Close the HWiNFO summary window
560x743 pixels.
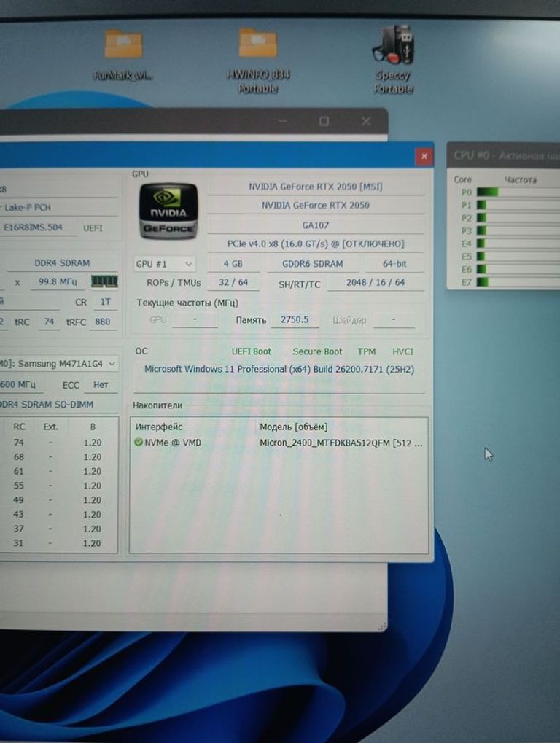click(x=424, y=156)
